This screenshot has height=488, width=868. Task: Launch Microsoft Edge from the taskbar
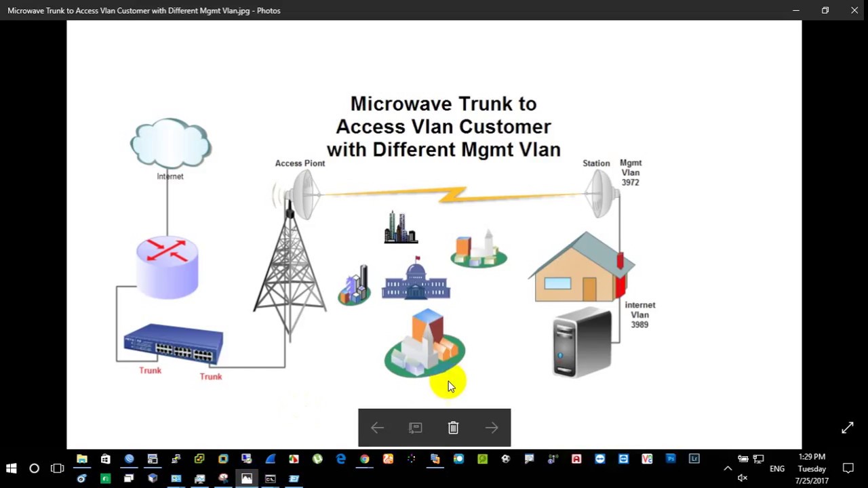(x=340, y=459)
